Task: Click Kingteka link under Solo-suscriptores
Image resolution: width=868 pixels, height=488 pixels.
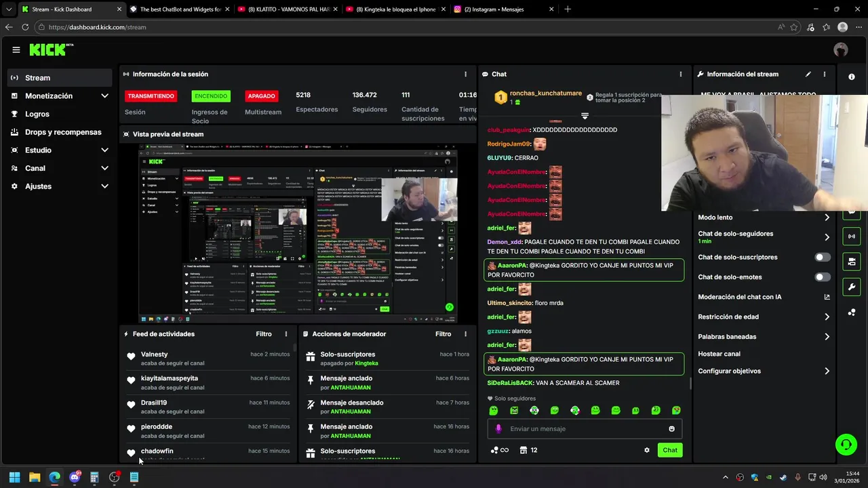Action: click(367, 363)
